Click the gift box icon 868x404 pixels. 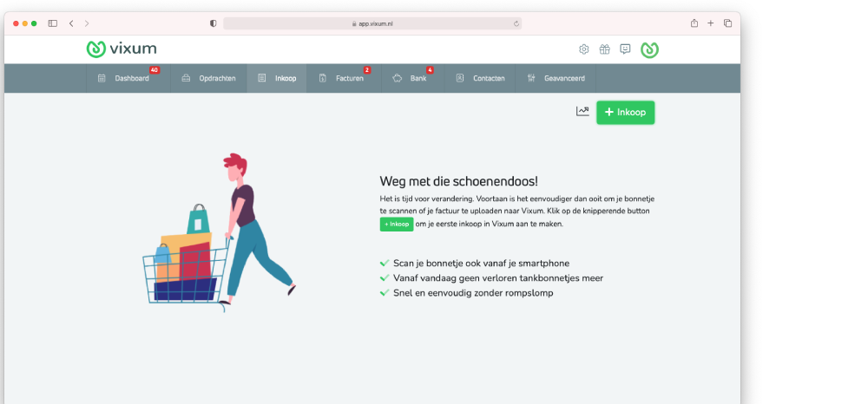point(605,49)
